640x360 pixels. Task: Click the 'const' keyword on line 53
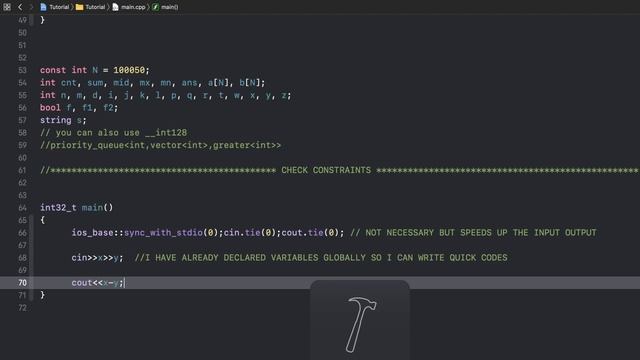[x=53, y=70]
